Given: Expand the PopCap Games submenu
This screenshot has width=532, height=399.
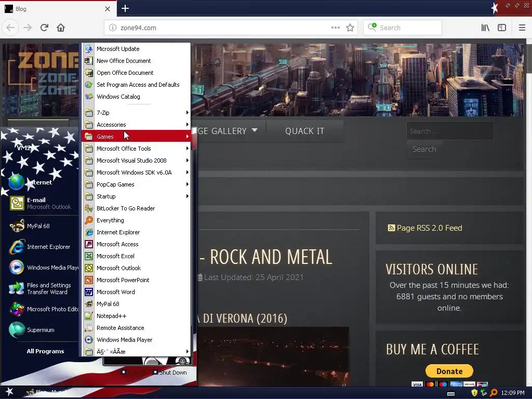Looking at the screenshot, I should 136,184.
